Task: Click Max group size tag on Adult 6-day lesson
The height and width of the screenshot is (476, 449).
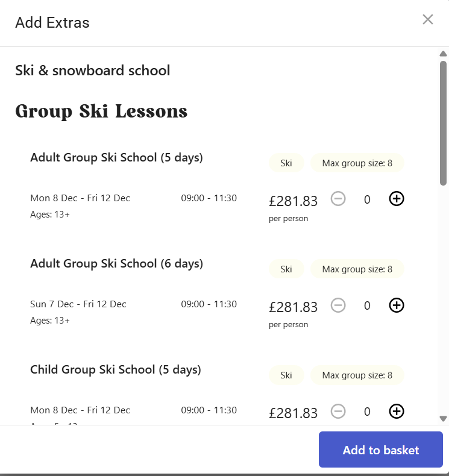Action: coord(357,269)
